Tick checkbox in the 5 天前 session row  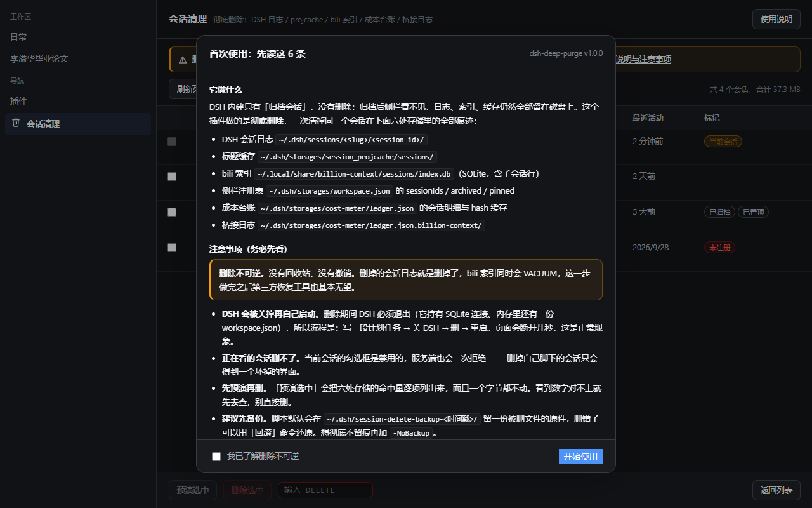tap(172, 212)
